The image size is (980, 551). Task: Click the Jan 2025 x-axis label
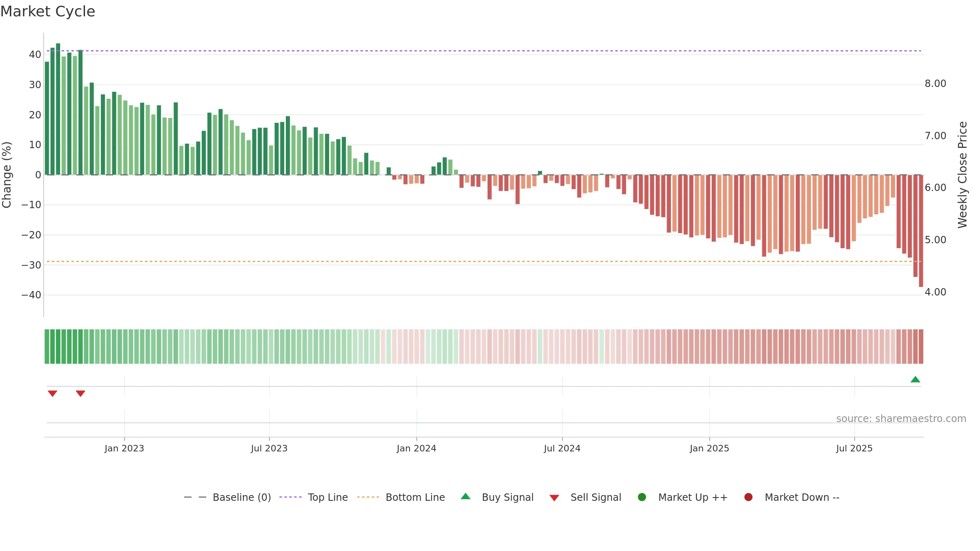tap(709, 449)
